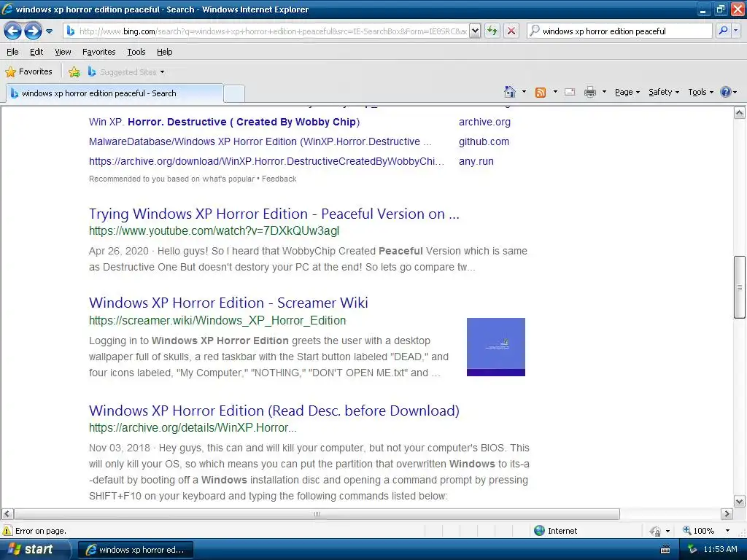Open the View menu

(x=63, y=52)
